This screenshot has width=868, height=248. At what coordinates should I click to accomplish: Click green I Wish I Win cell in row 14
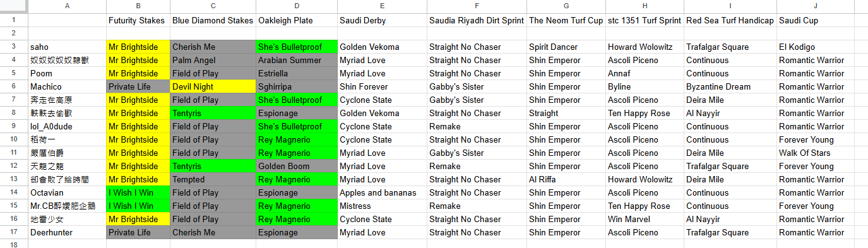click(138, 192)
